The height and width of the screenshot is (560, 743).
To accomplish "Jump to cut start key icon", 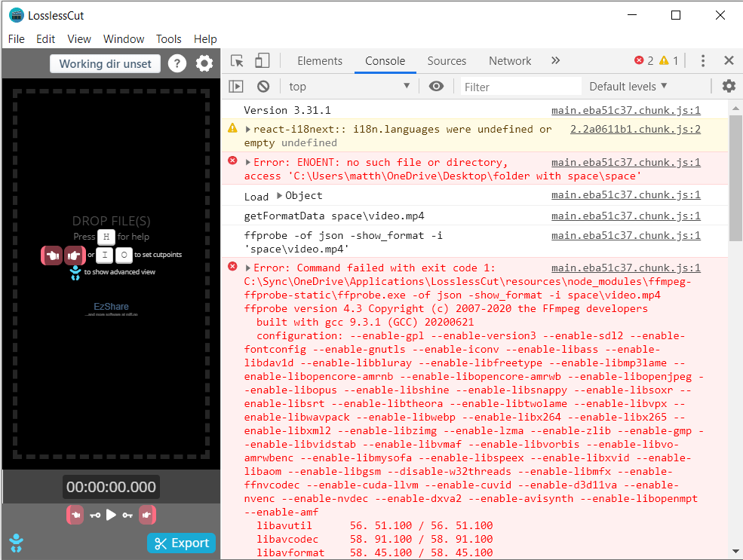I will [95, 515].
